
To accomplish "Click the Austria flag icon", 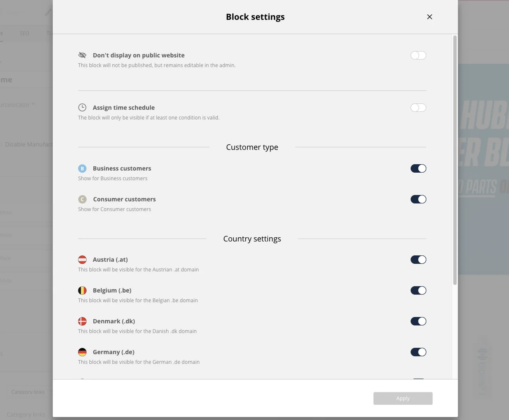I will coord(82,260).
